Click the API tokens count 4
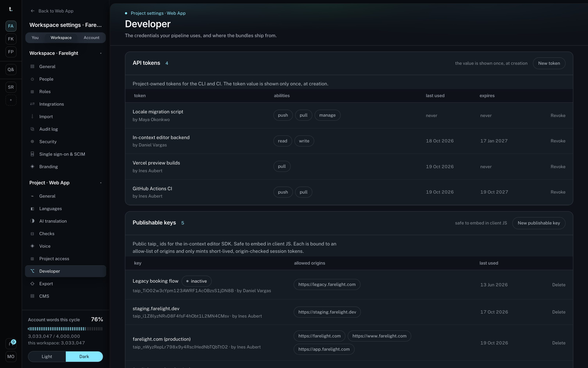 pyautogui.click(x=167, y=63)
